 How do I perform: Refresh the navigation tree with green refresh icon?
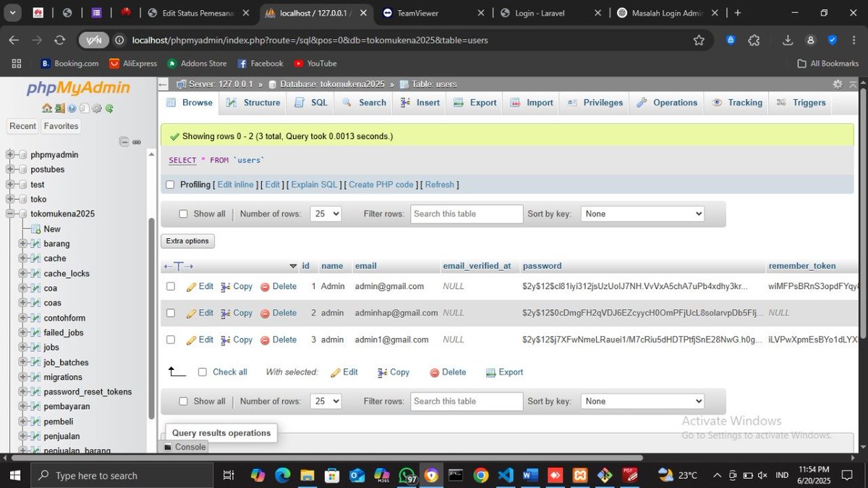109,108
